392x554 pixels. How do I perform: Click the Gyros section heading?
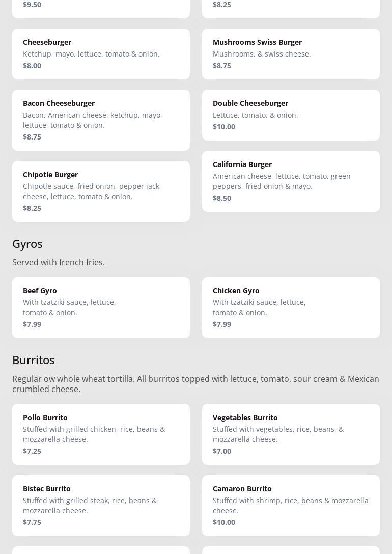coord(27,244)
